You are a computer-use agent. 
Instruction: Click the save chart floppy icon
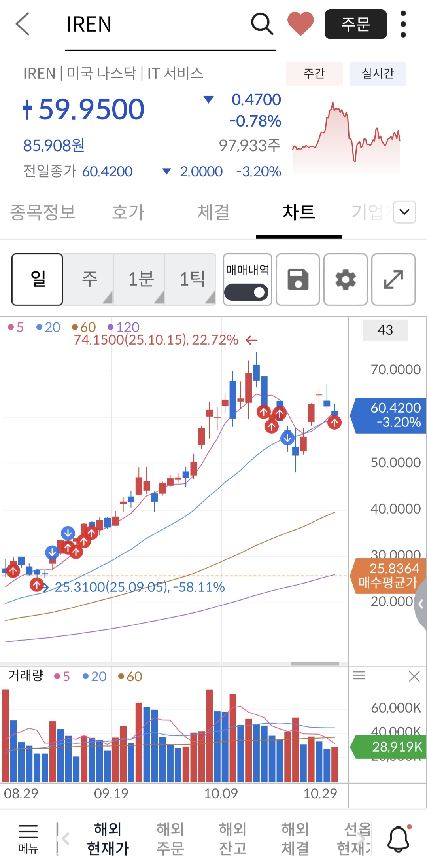click(298, 279)
